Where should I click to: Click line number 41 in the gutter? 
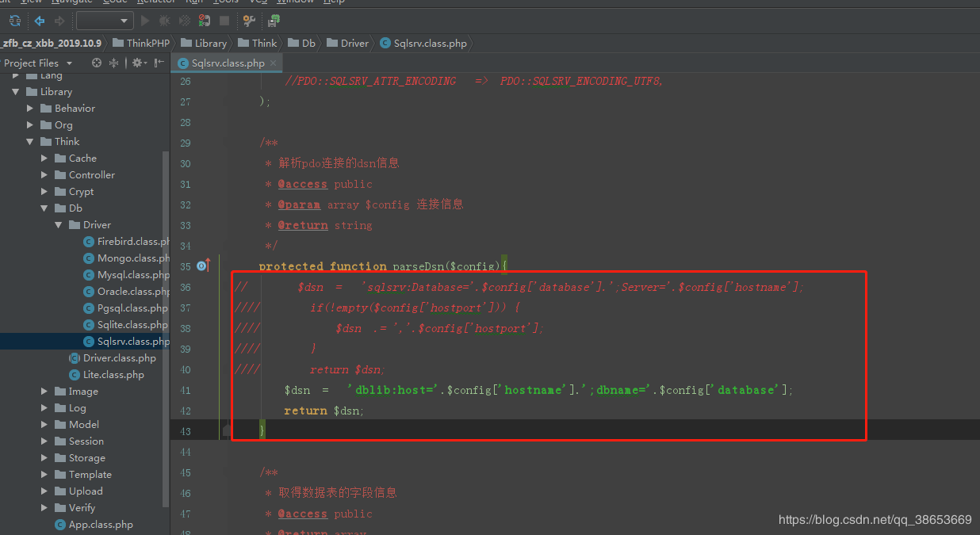coord(185,390)
